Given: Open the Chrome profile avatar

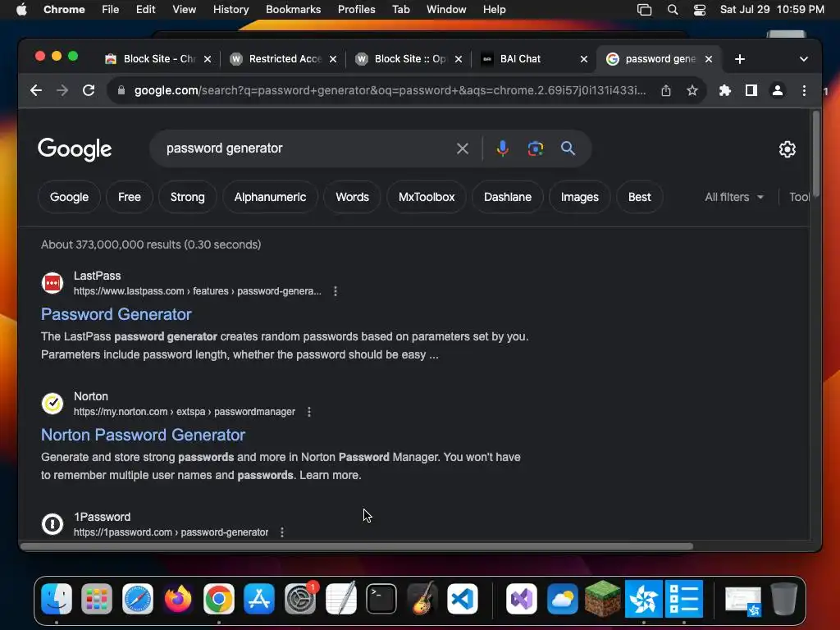Looking at the screenshot, I should click(778, 90).
